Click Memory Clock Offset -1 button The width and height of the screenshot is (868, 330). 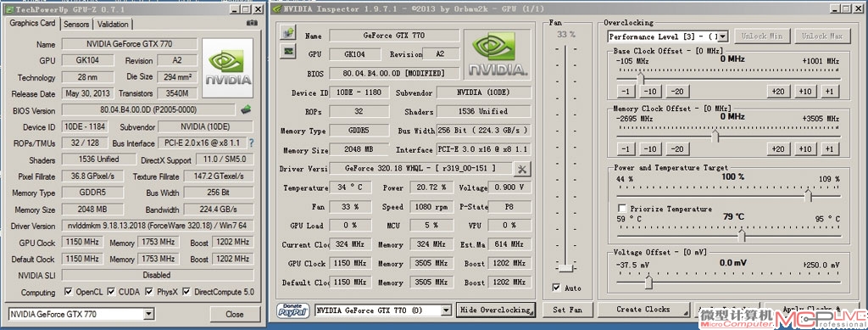click(x=626, y=149)
